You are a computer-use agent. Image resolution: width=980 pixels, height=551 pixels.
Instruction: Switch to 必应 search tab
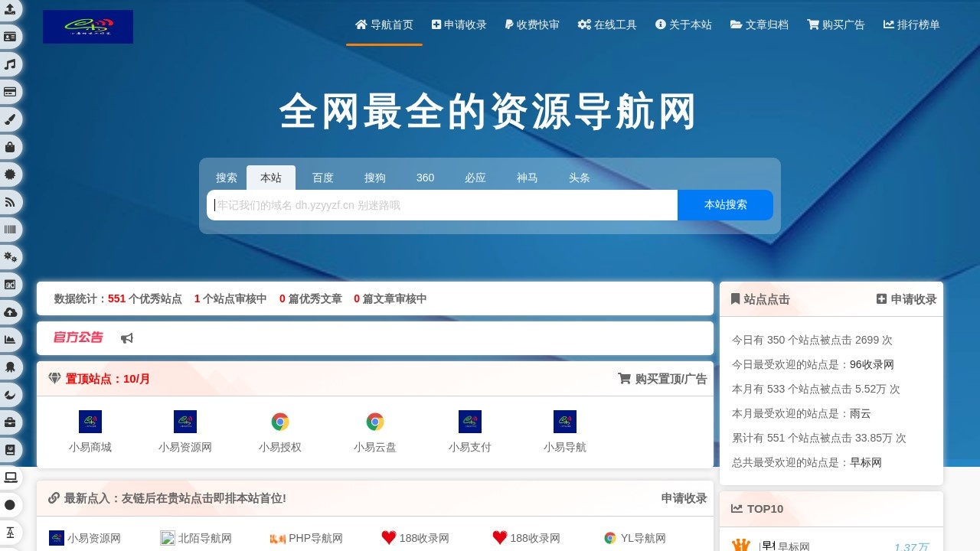coord(475,178)
